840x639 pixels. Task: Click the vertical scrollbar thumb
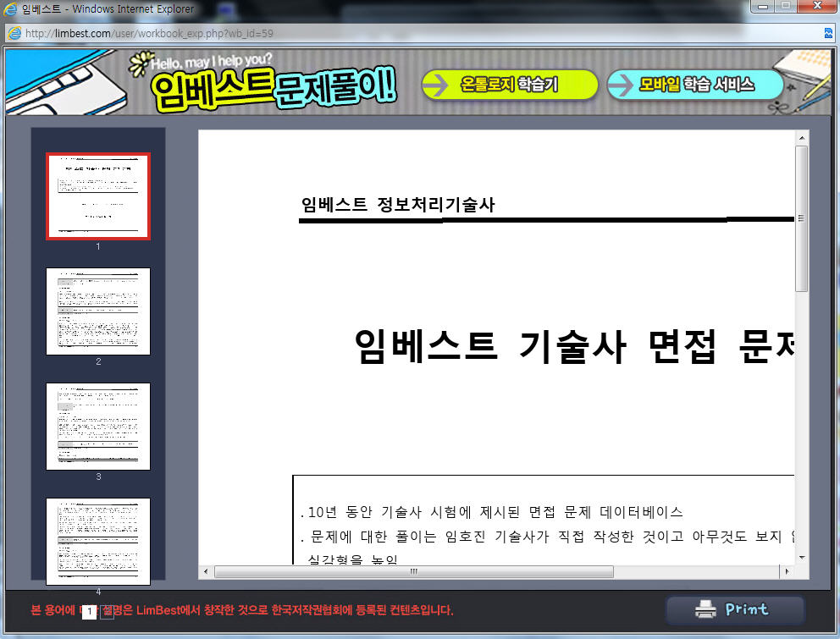801,218
